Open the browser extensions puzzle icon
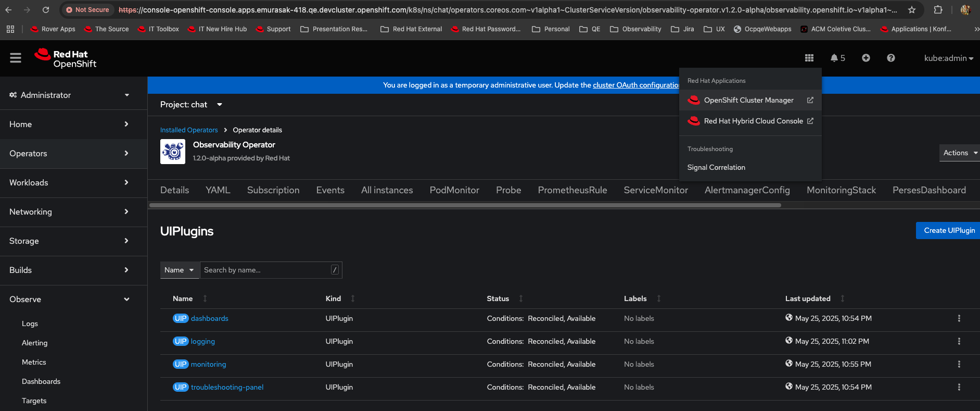The image size is (980, 411). click(x=938, y=10)
